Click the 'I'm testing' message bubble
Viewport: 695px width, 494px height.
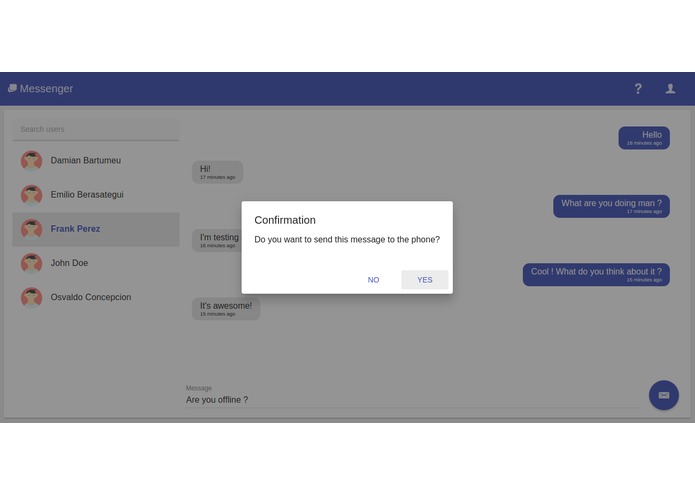(x=217, y=240)
